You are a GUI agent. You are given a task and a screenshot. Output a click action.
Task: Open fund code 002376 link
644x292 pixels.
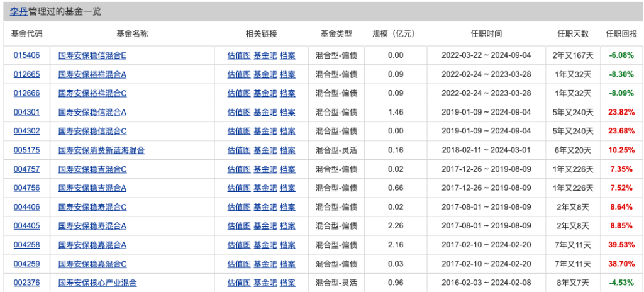tap(26, 283)
